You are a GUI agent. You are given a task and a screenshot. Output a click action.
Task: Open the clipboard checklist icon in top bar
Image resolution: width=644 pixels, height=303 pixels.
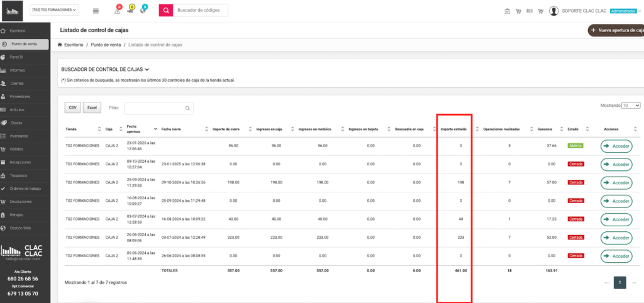click(508, 11)
